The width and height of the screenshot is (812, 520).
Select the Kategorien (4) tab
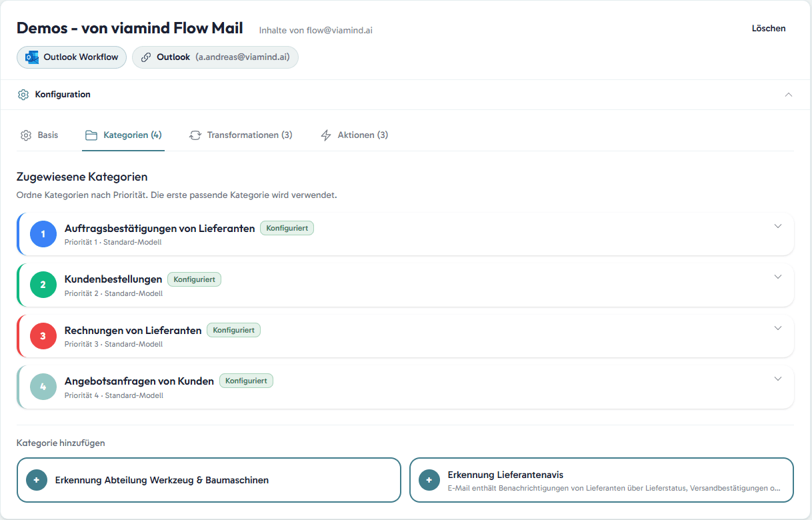click(x=123, y=135)
